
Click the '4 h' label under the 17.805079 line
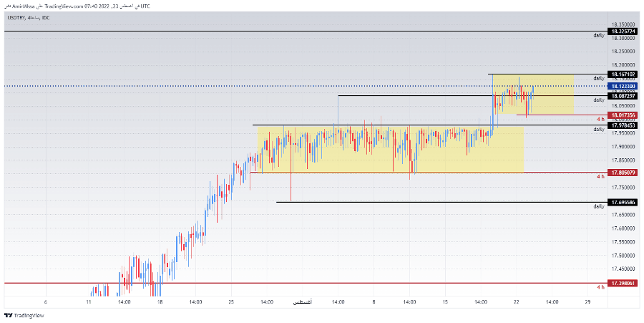[600, 177]
